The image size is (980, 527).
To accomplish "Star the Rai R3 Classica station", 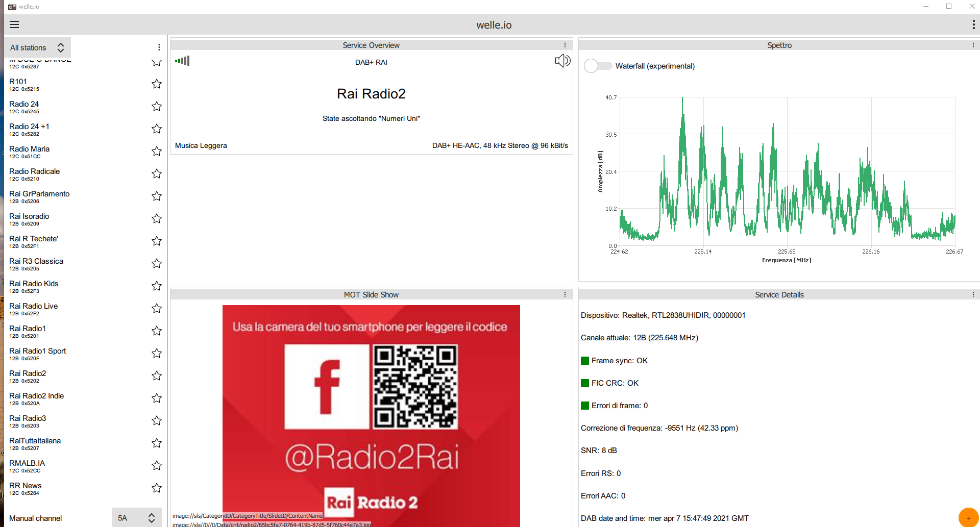I will tap(157, 263).
